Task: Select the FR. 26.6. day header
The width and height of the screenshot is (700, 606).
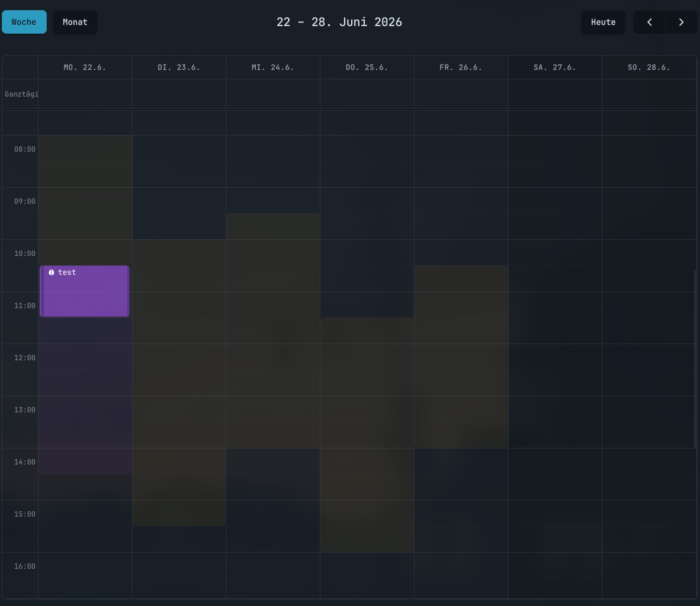Action: (x=461, y=68)
